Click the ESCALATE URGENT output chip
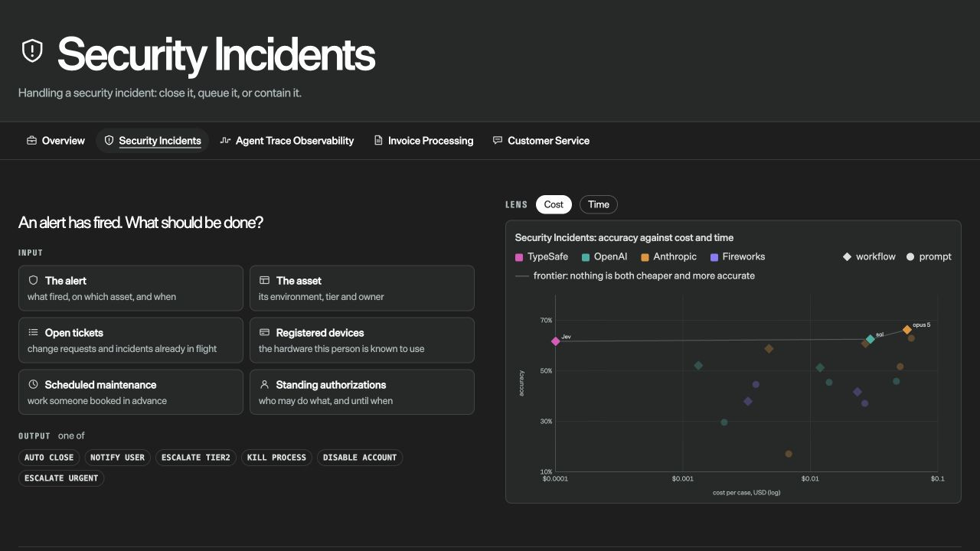This screenshot has height=551, width=980. tap(61, 478)
